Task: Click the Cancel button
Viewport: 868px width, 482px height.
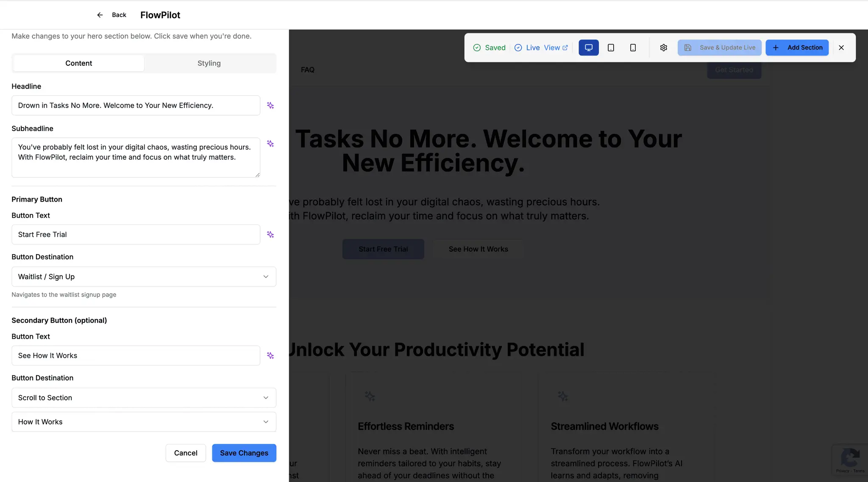Action: point(186,453)
